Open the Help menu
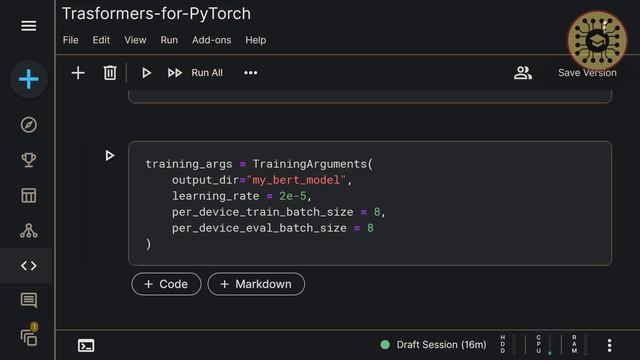640x360 pixels. point(256,40)
